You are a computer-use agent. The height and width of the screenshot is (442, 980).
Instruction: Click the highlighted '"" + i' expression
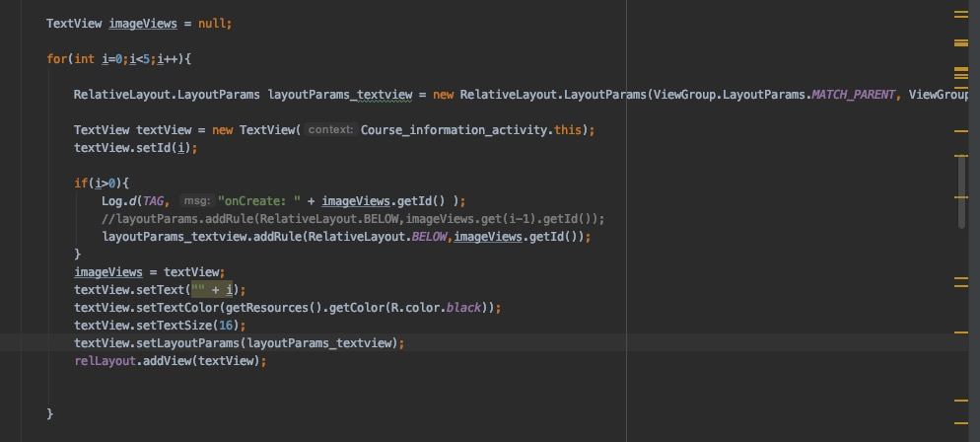click(213, 290)
